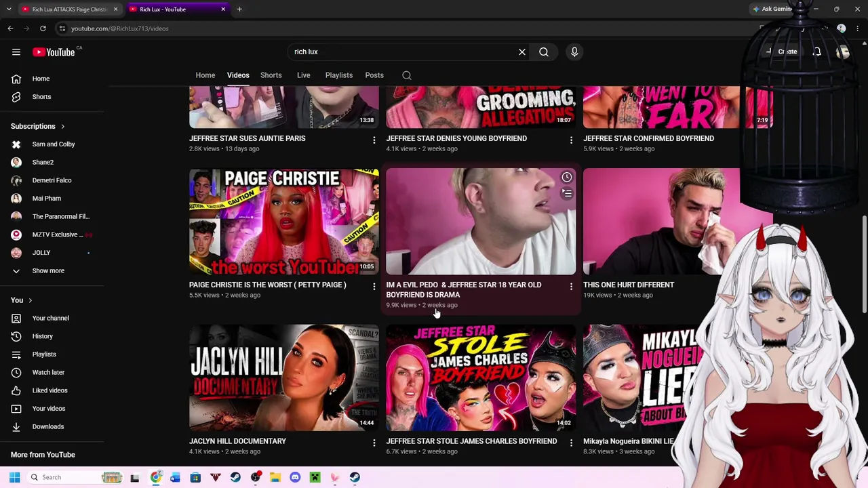Image resolution: width=868 pixels, height=488 pixels.
Task: Open THIS ONE HURT DIFFERENT video title
Action: (x=629, y=285)
